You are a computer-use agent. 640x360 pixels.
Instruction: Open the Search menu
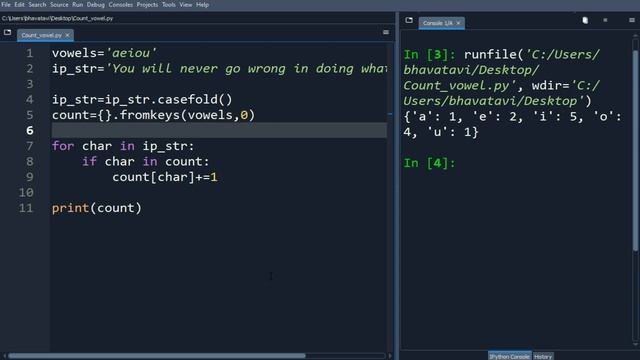pyautogui.click(x=37, y=5)
